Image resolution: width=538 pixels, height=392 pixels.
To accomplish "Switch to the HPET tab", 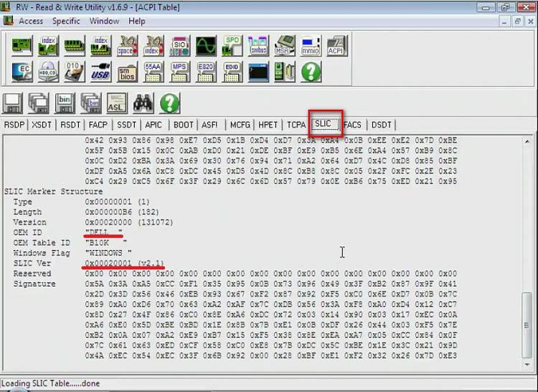I will click(268, 125).
